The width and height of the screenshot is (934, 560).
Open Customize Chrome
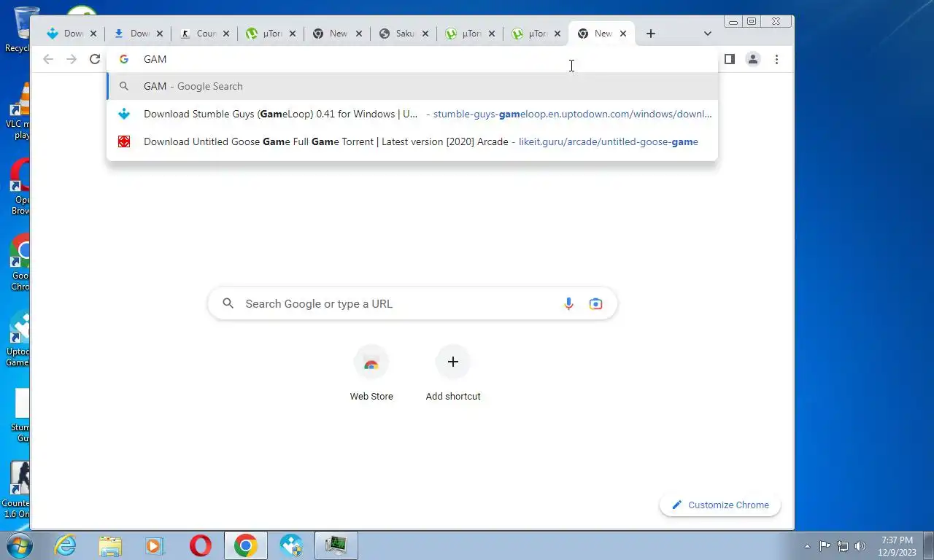[x=720, y=505]
